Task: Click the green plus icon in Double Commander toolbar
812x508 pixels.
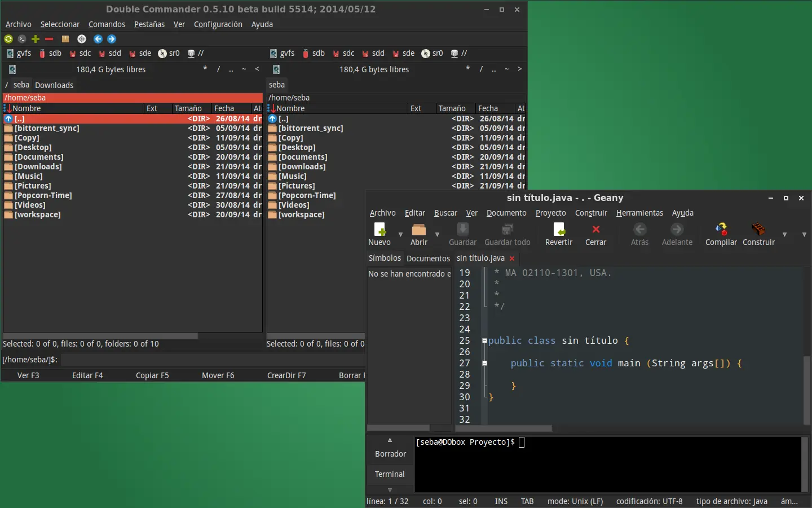Action: (x=36, y=39)
